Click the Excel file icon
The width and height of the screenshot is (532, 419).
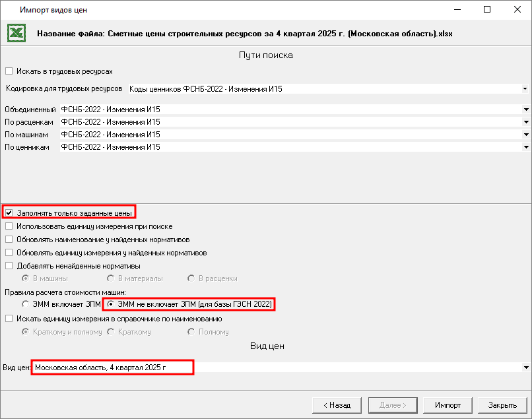tap(17, 33)
